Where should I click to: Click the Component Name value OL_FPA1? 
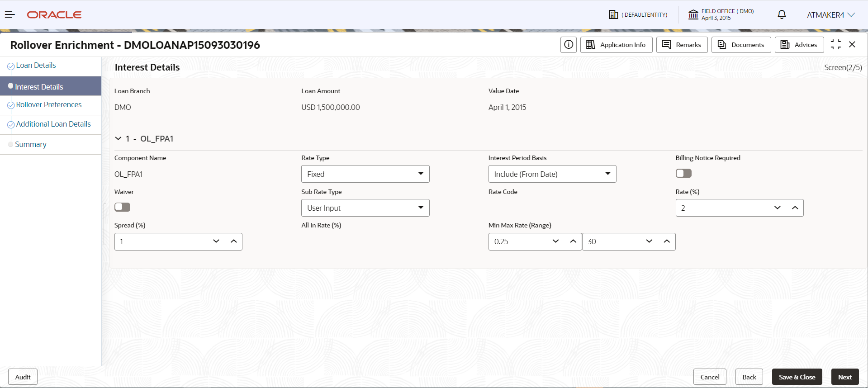pos(128,174)
